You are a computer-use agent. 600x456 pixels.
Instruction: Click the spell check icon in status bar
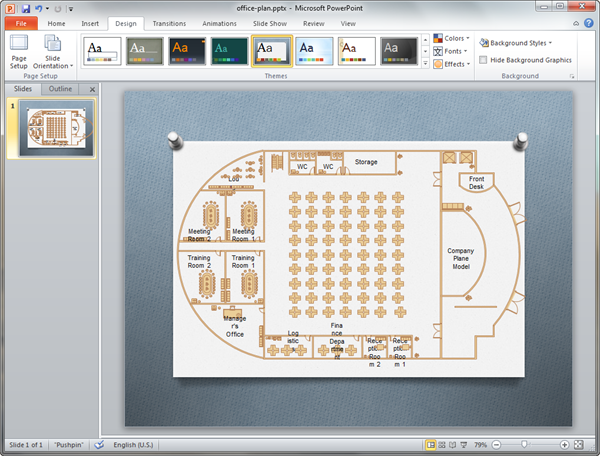click(99, 444)
